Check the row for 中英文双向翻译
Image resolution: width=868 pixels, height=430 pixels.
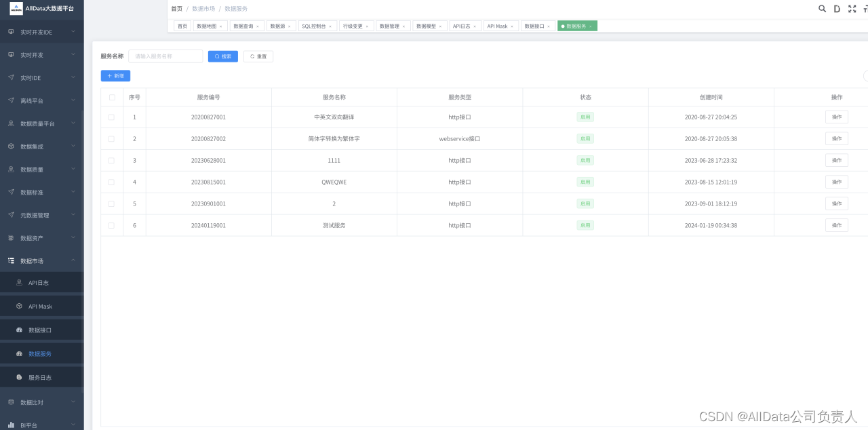[x=111, y=117]
